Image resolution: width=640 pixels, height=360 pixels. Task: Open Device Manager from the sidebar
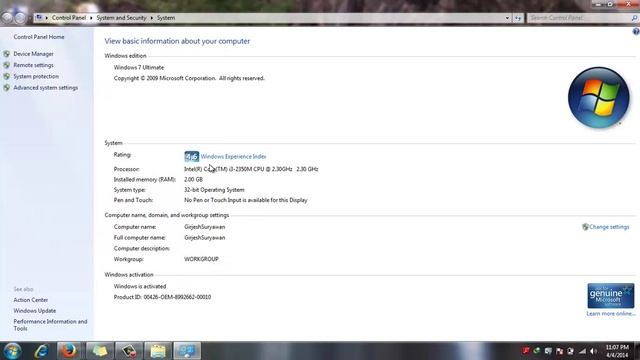tap(33, 54)
